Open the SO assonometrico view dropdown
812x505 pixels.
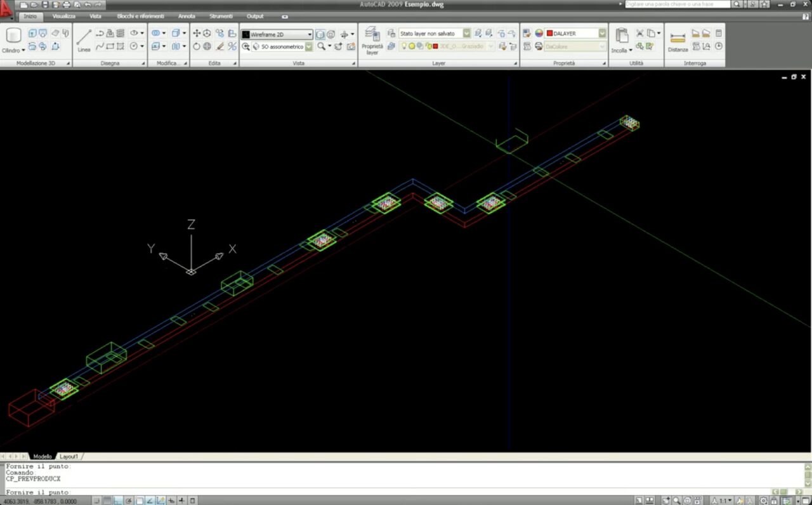pyautogui.click(x=308, y=46)
